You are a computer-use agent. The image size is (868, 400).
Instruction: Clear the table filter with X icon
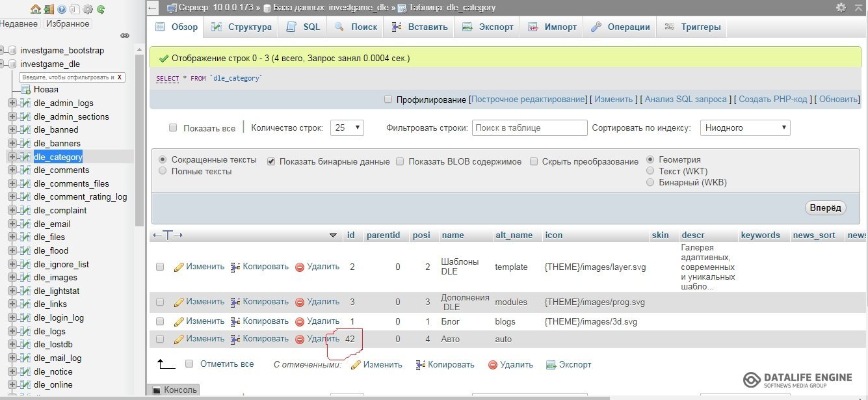[120, 77]
